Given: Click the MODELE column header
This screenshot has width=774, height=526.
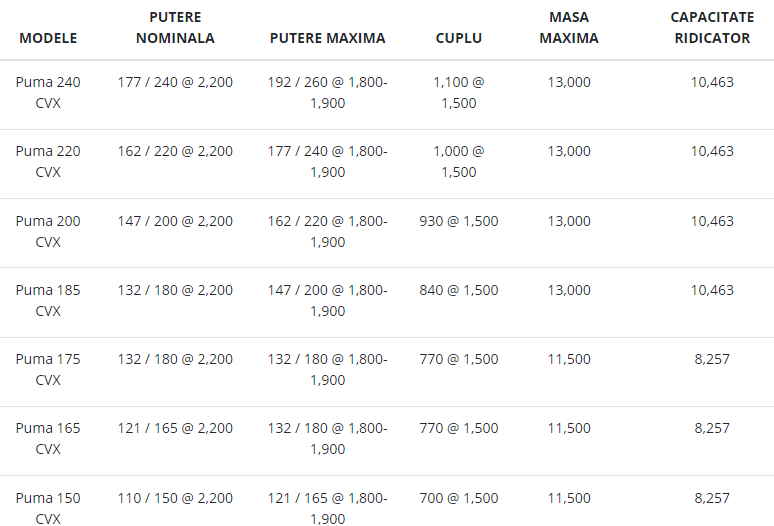Looking at the screenshot, I should [48, 38].
